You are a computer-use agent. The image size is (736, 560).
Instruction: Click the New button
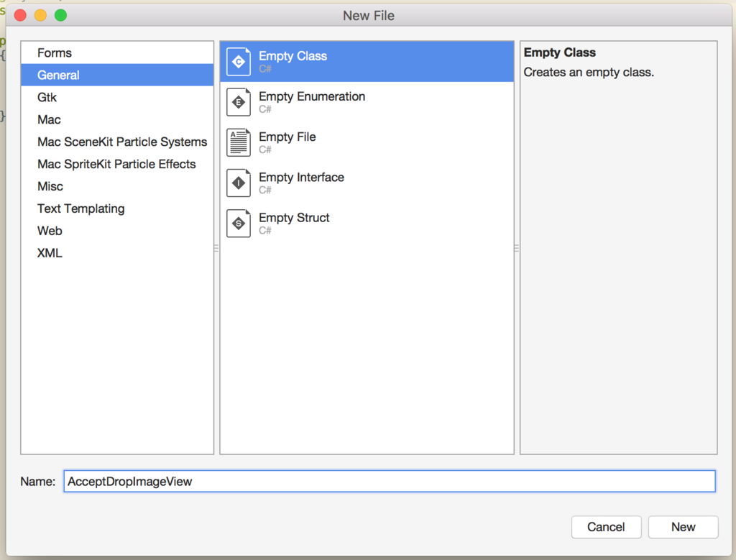(683, 527)
